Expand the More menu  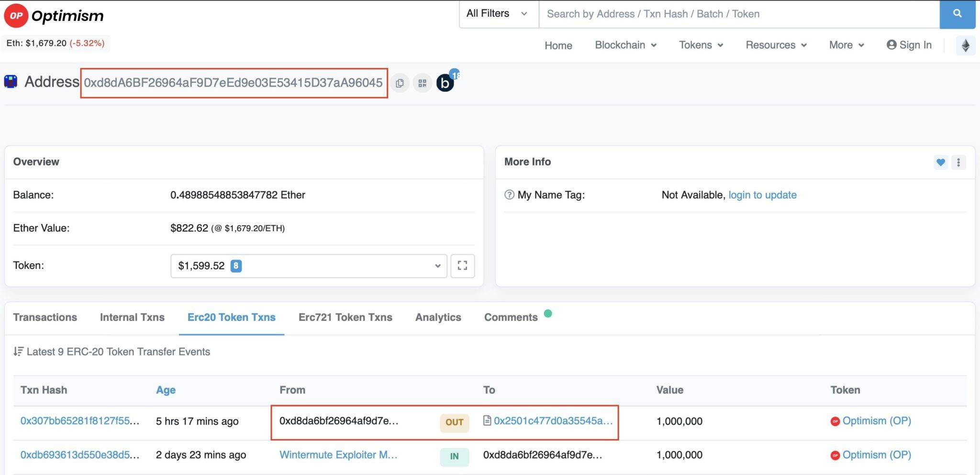[x=846, y=45]
